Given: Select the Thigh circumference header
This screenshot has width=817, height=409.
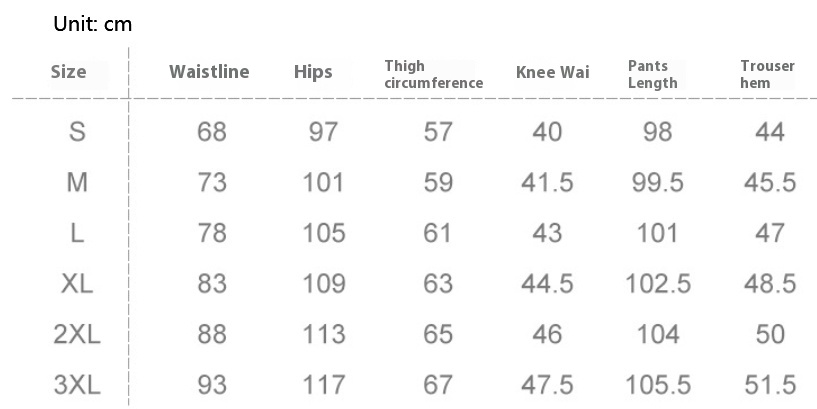Looking at the screenshot, I should pyautogui.click(x=434, y=75).
